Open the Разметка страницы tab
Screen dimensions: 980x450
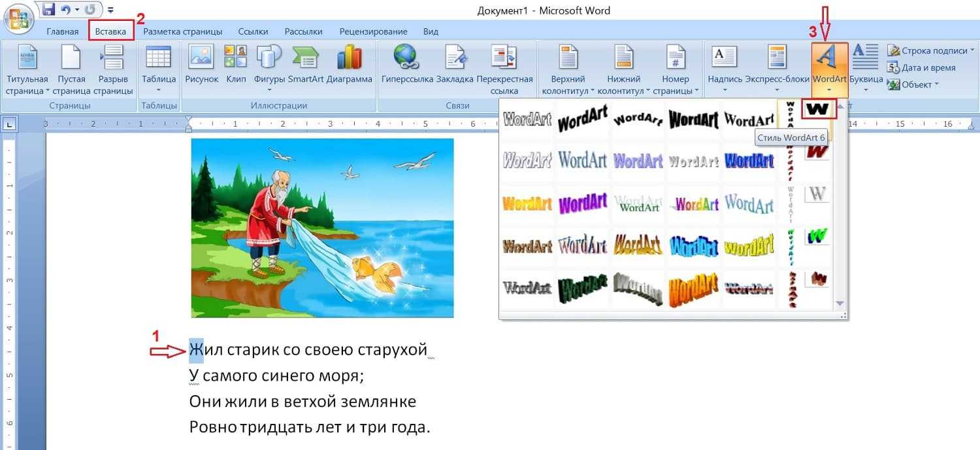pos(182,31)
